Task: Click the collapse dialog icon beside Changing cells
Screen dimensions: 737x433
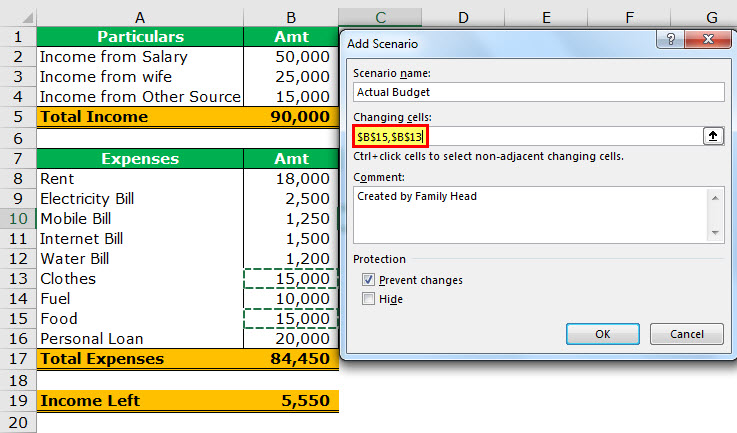Action: point(713,136)
